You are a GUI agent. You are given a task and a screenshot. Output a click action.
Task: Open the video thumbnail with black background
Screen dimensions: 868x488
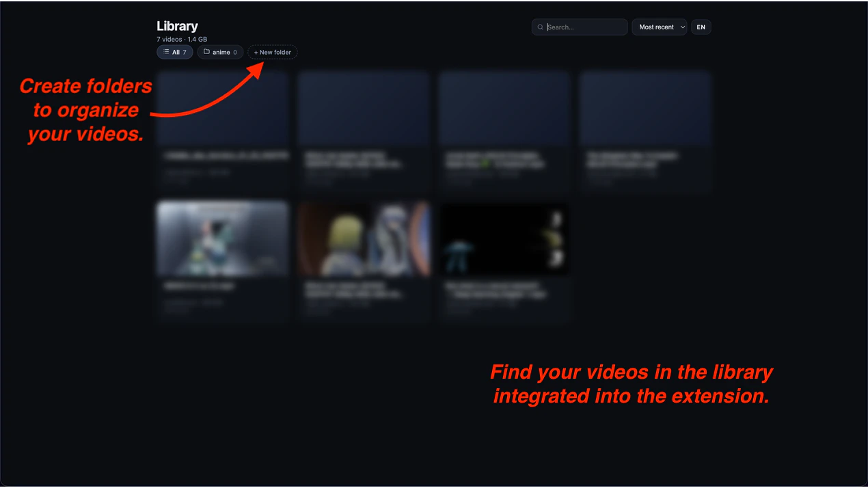[x=504, y=239]
